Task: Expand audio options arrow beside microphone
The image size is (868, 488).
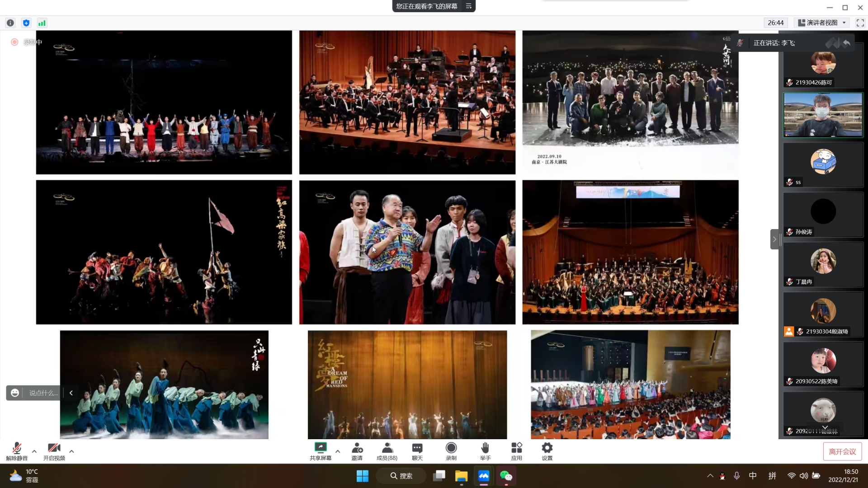Action: tap(34, 451)
